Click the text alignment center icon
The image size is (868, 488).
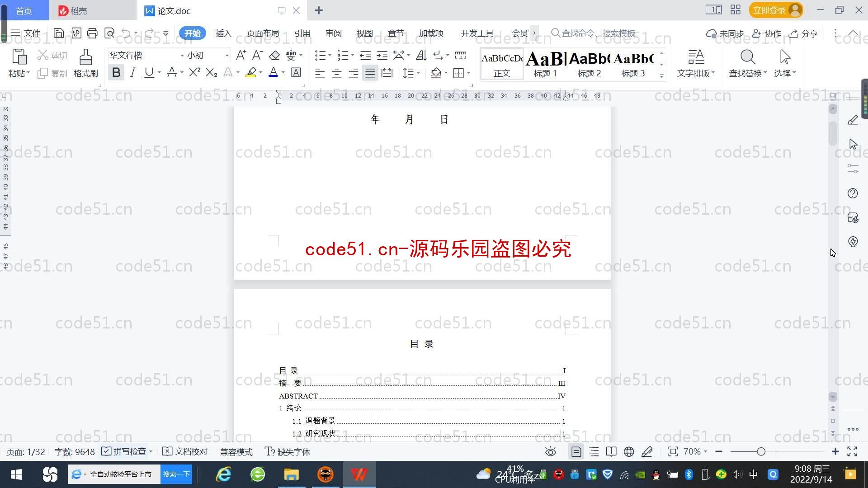(335, 73)
